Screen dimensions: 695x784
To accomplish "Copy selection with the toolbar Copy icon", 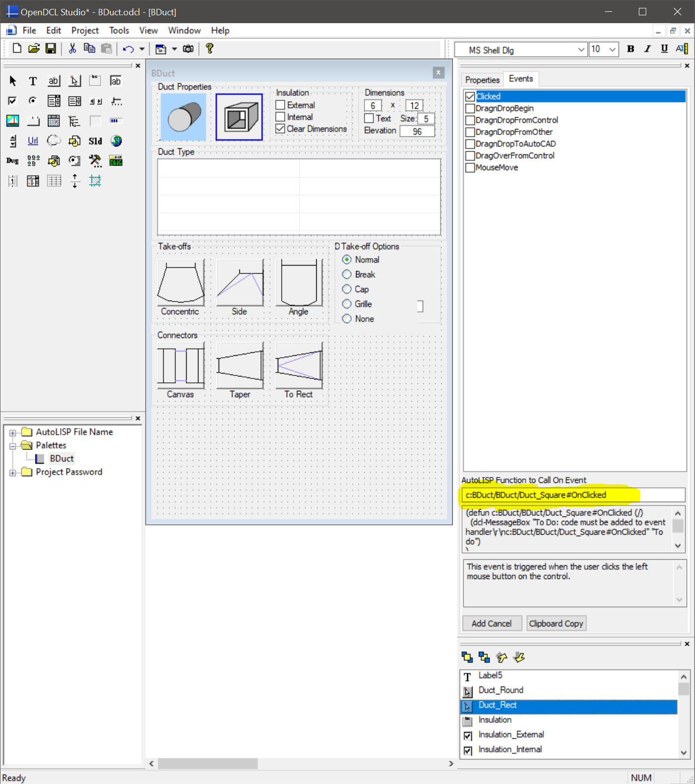I will [x=89, y=48].
